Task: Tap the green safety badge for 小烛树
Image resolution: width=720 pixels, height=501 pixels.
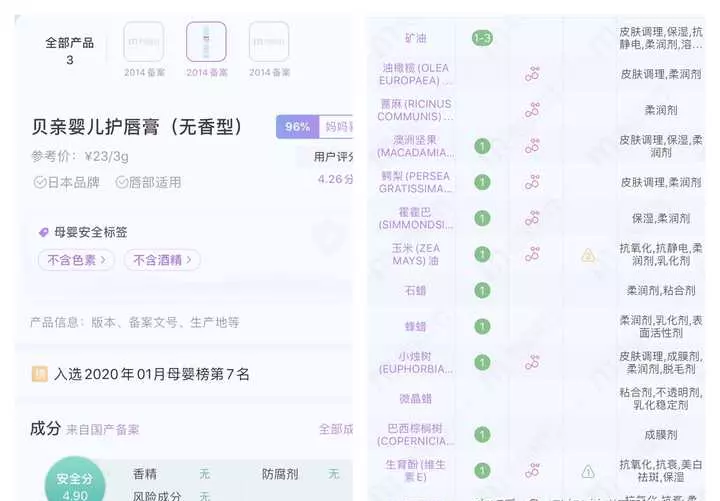Action: pyautogui.click(x=482, y=363)
